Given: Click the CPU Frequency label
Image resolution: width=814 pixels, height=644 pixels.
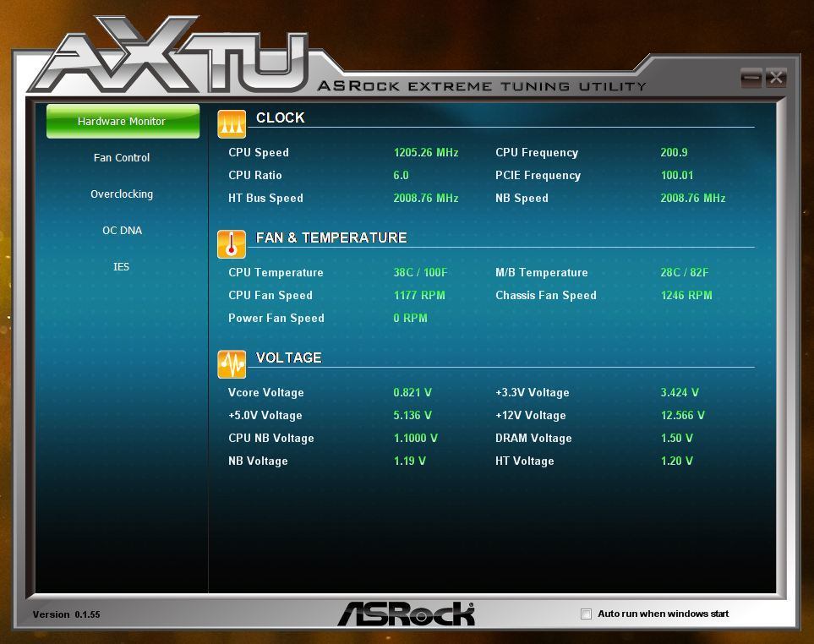Looking at the screenshot, I should click(x=537, y=153).
